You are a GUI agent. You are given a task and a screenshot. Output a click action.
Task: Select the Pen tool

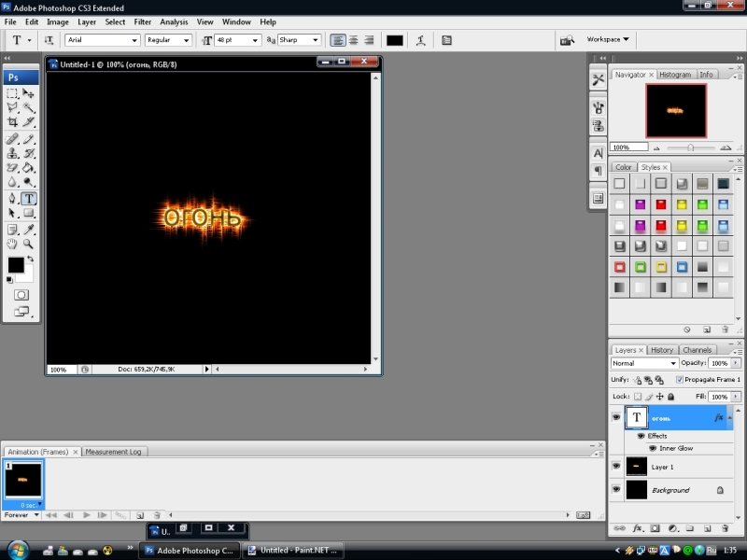point(12,199)
